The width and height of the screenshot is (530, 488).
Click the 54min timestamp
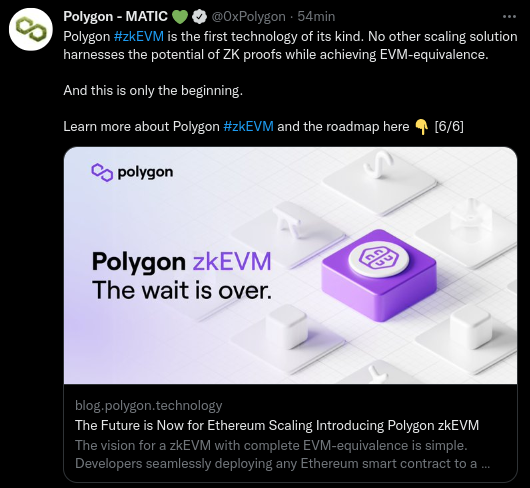click(x=316, y=17)
